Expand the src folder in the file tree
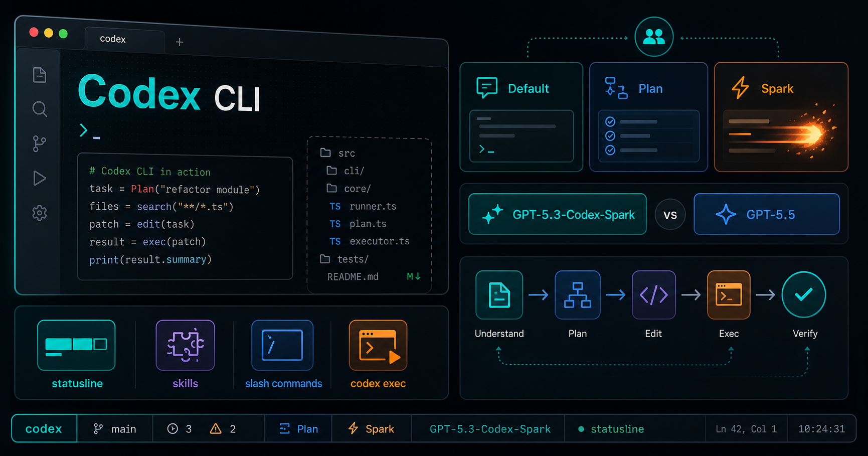868x456 pixels. click(x=337, y=153)
